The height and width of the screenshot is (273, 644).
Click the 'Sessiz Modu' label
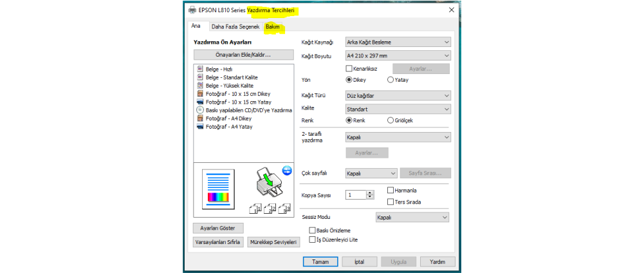(316, 217)
